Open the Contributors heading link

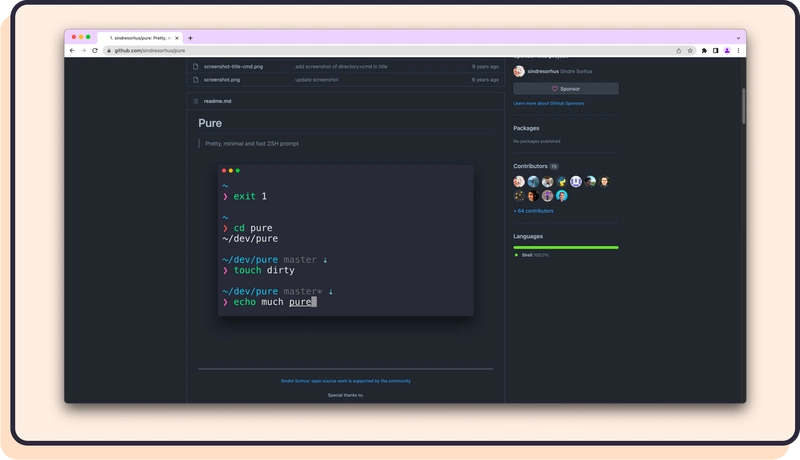[530, 166]
